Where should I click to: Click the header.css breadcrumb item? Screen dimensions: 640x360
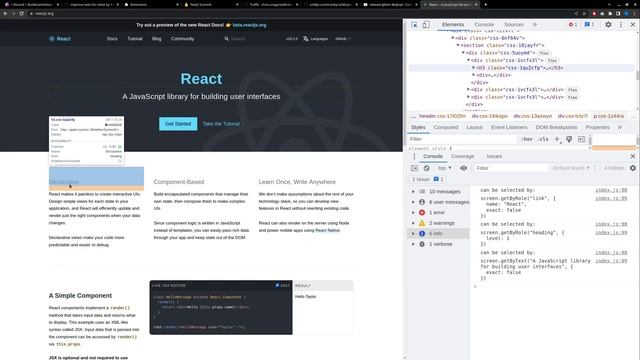442,116
